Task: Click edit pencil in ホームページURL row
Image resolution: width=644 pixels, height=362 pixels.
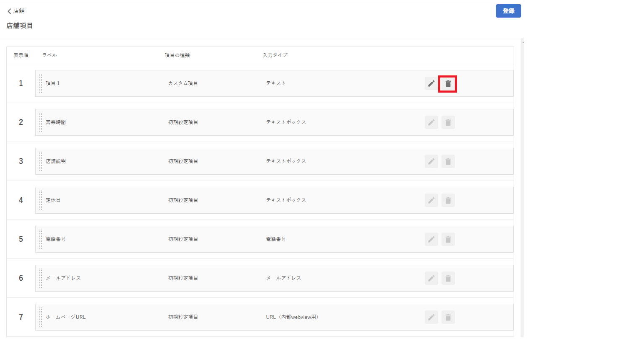Action: [x=431, y=317]
